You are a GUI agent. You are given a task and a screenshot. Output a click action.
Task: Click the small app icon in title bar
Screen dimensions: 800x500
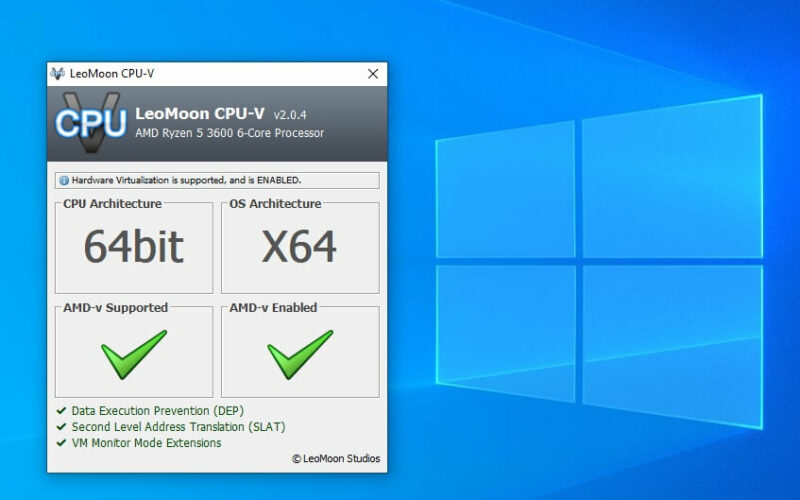[x=58, y=74]
